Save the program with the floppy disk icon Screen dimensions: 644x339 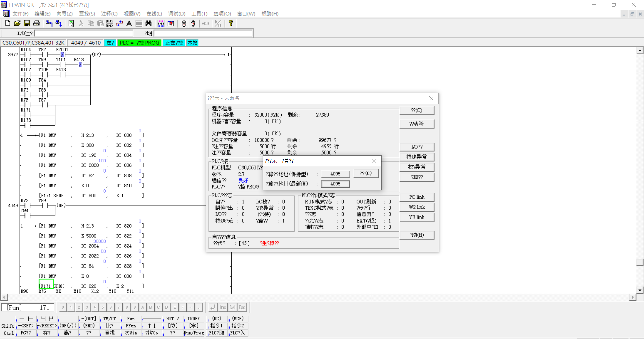(x=27, y=23)
